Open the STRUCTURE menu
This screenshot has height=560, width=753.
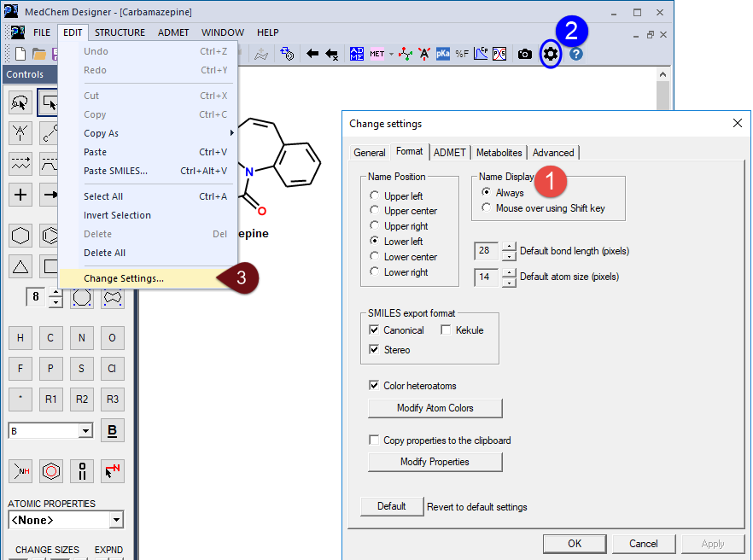click(x=120, y=32)
